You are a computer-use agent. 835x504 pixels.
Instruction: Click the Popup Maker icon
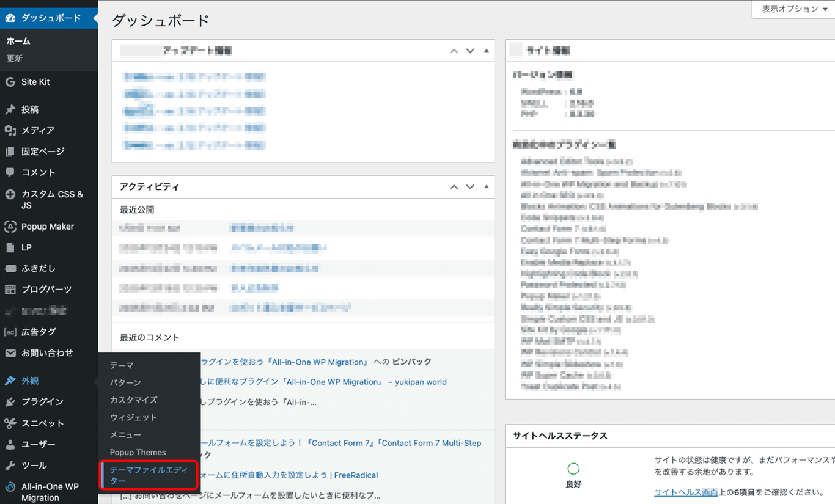10,227
